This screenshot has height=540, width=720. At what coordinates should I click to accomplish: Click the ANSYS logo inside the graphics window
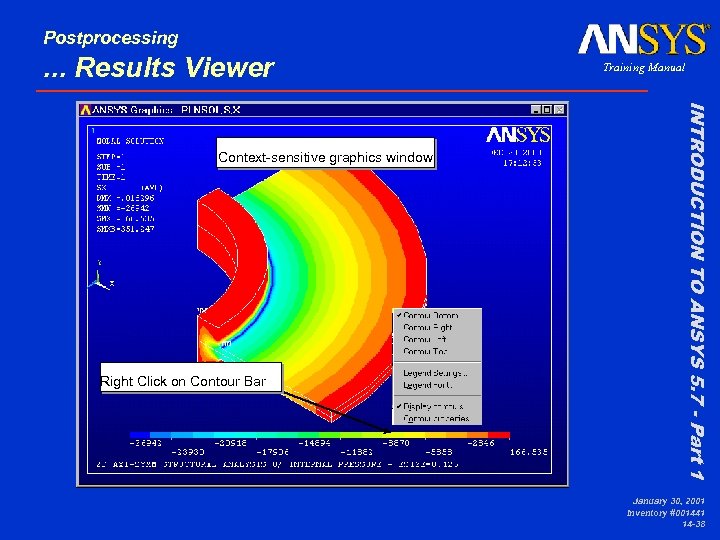point(518,135)
